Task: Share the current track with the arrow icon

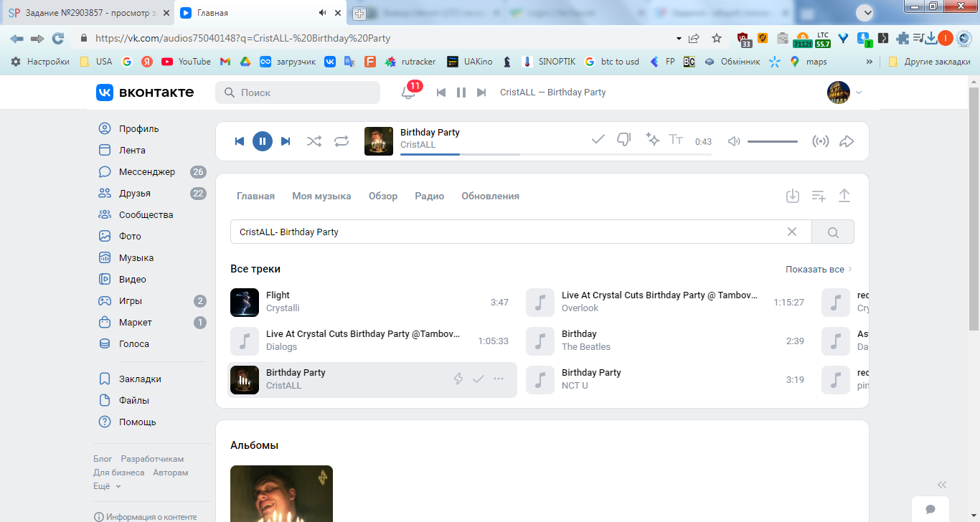Action: pos(847,141)
